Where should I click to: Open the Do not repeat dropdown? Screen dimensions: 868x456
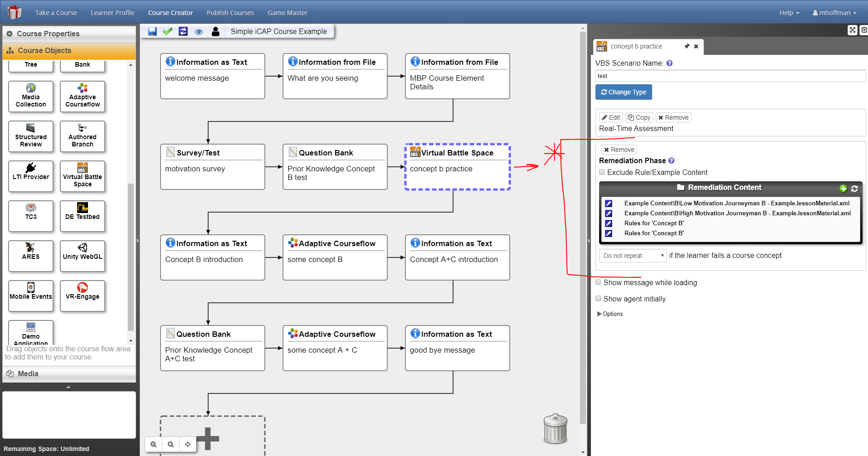(633, 256)
